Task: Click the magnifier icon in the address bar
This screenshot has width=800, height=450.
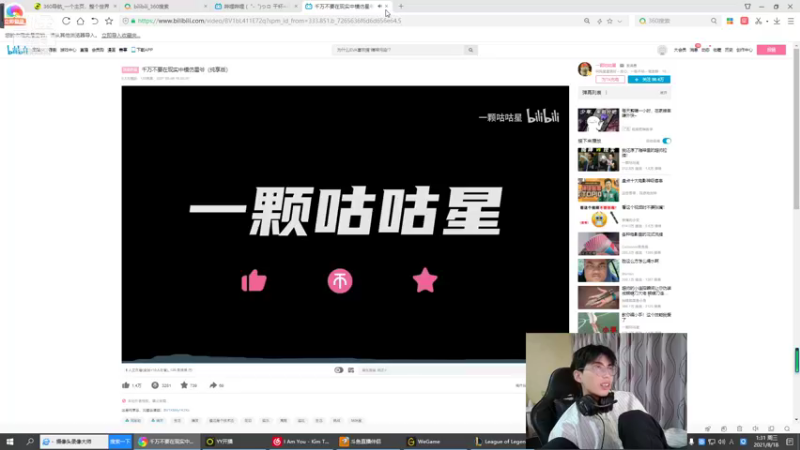Action: pos(587,21)
